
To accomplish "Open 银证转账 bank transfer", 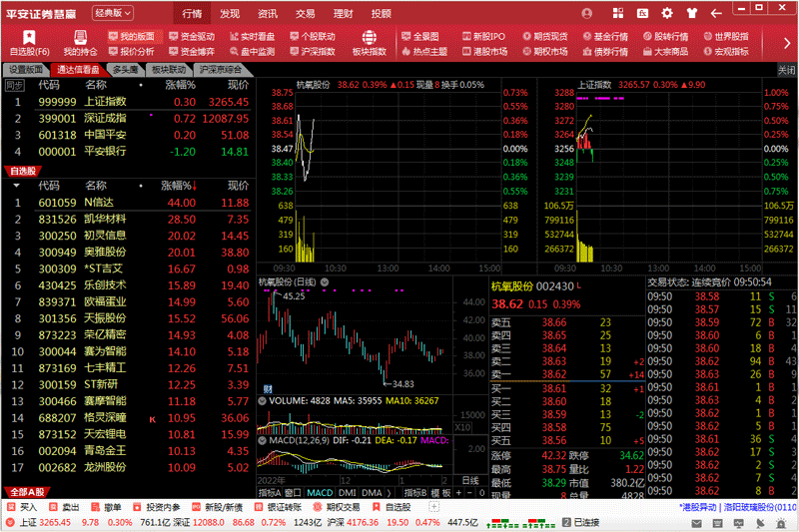I will tap(278, 507).
